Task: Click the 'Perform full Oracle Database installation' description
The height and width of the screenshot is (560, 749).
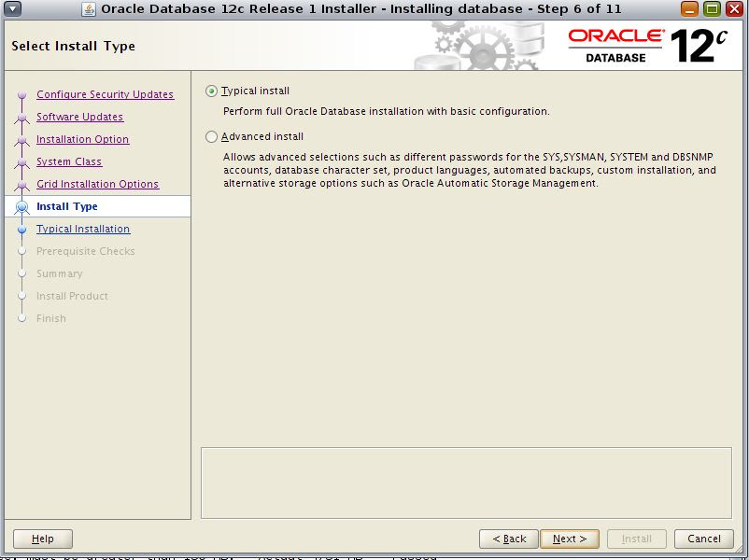Action: pyautogui.click(x=386, y=111)
